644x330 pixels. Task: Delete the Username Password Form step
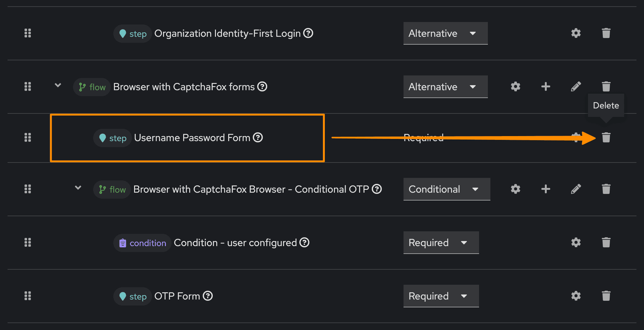coord(606,138)
